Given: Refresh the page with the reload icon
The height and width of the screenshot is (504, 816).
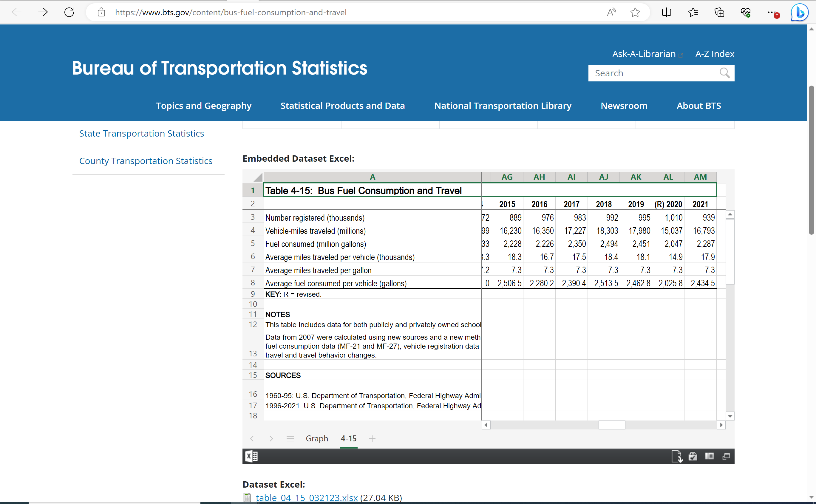Looking at the screenshot, I should click(x=69, y=12).
